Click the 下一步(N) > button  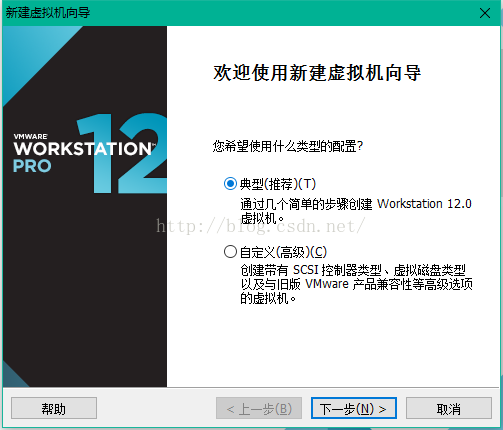354,408
